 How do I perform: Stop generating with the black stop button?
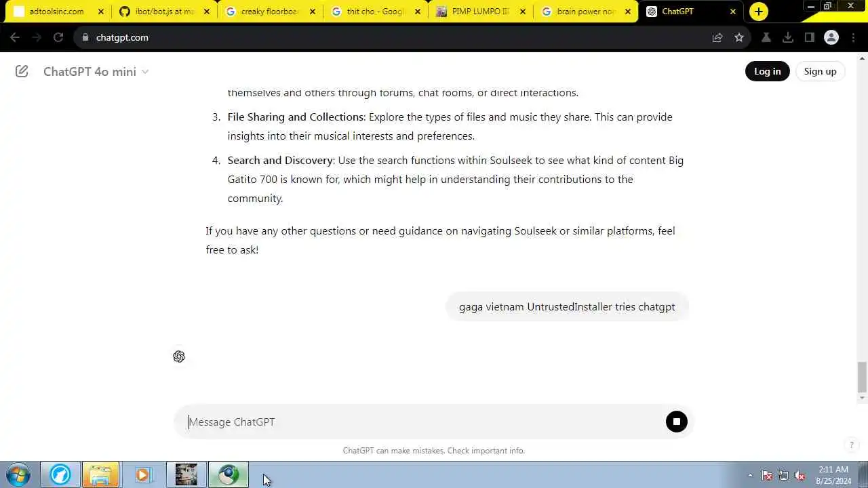click(676, 422)
